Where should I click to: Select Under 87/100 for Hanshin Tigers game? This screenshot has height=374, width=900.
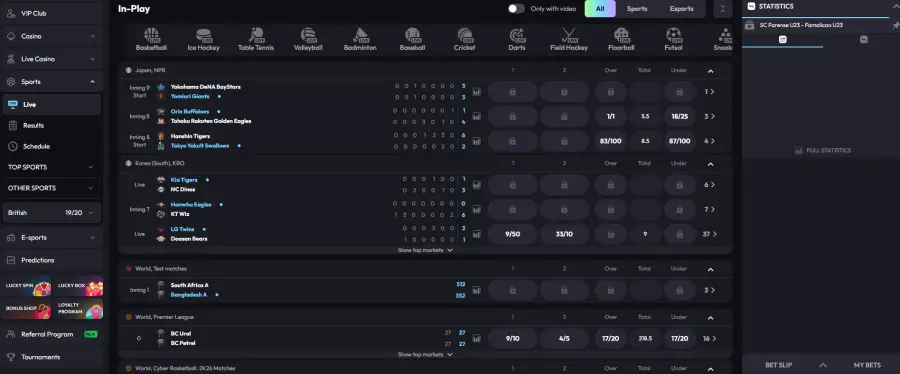pyautogui.click(x=680, y=141)
